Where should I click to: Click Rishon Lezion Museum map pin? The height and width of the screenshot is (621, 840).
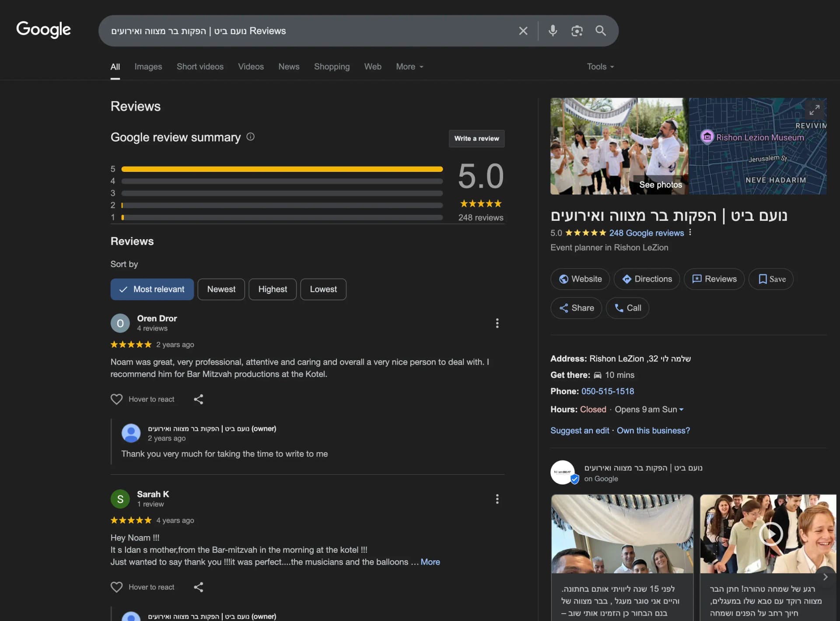click(x=707, y=137)
